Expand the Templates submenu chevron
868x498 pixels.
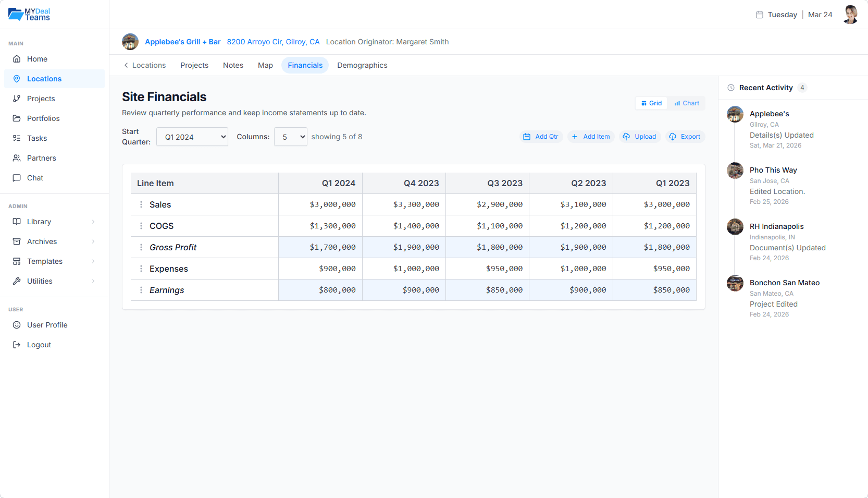click(x=93, y=261)
